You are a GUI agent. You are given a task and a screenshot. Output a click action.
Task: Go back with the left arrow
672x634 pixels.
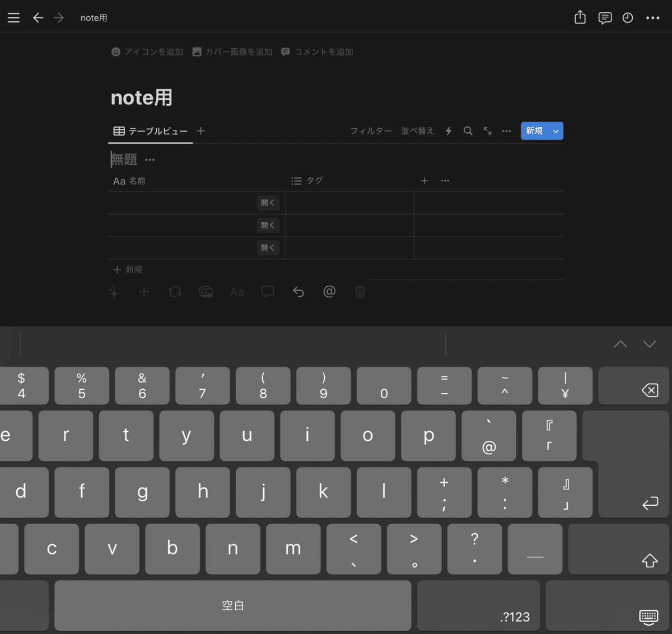coord(38,18)
